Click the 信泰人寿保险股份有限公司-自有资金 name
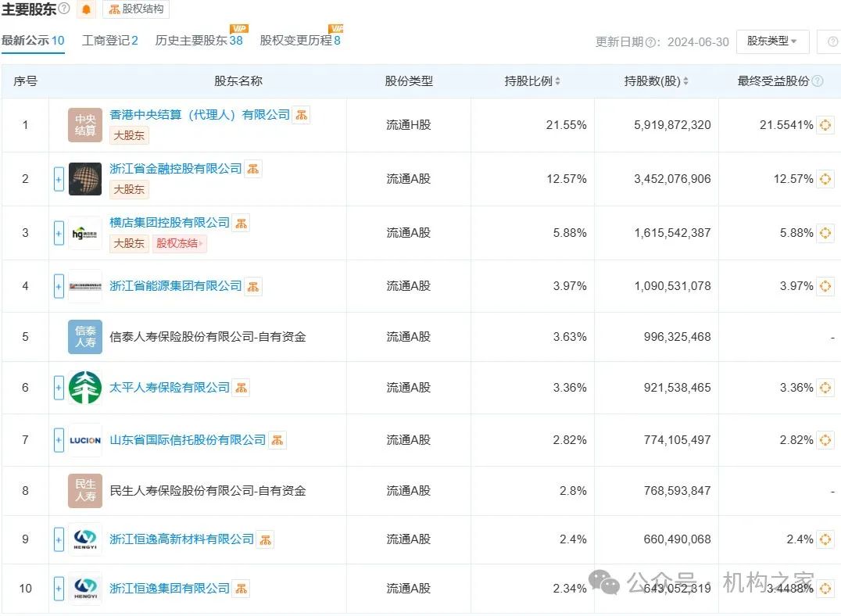The width and height of the screenshot is (841, 616). (x=208, y=337)
